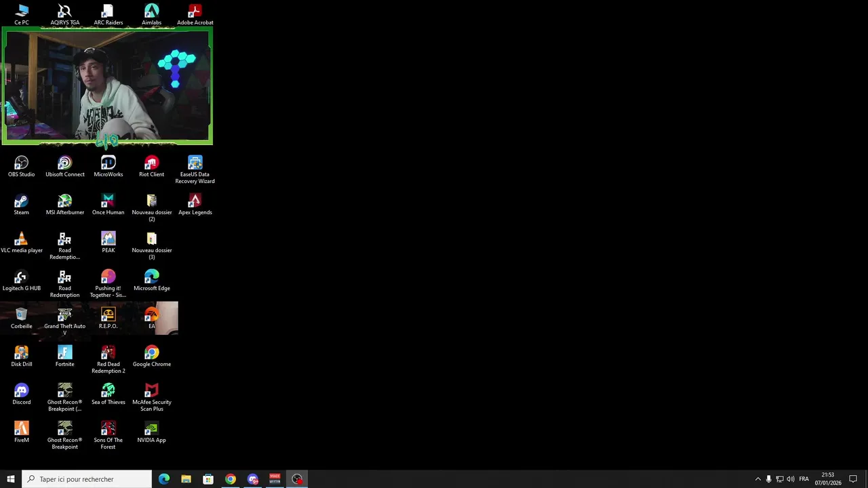This screenshot has width=868, height=488.
Task: Select the FiveM desktop icon
Action: point(22,432)
